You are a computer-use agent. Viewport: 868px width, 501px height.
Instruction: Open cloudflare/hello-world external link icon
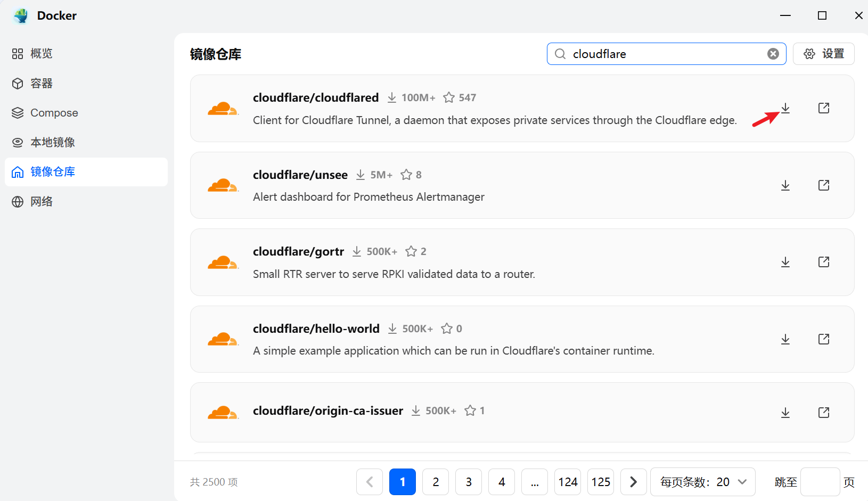coord(824,339)
